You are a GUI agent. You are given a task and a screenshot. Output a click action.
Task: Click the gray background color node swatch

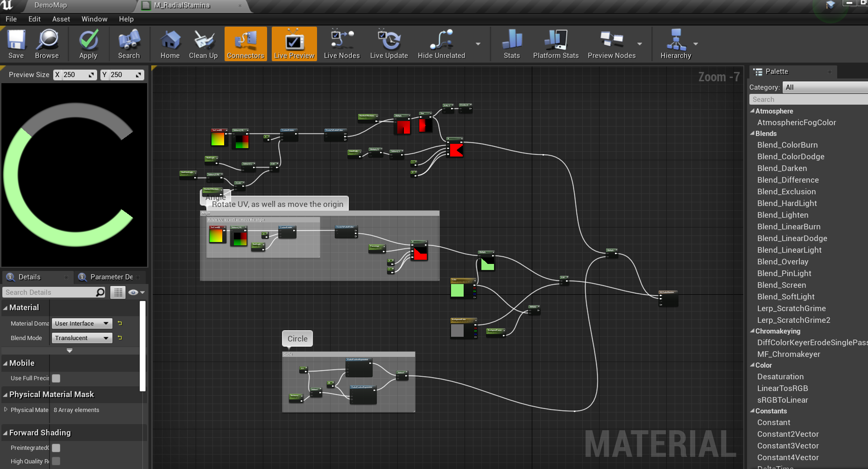pos(457,330)
